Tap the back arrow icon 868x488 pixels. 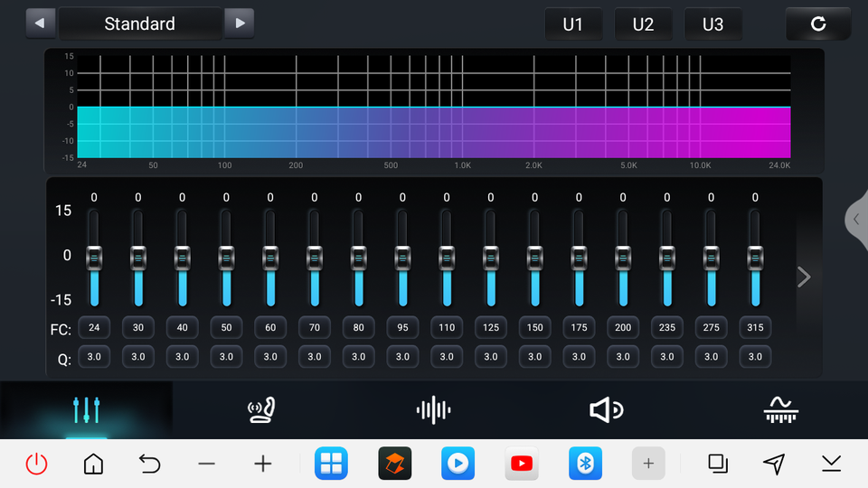coord(149,464)
